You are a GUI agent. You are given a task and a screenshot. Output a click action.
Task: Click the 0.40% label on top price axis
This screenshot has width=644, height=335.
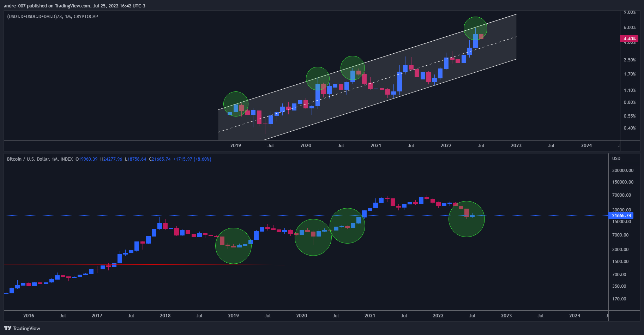point(630,128)
